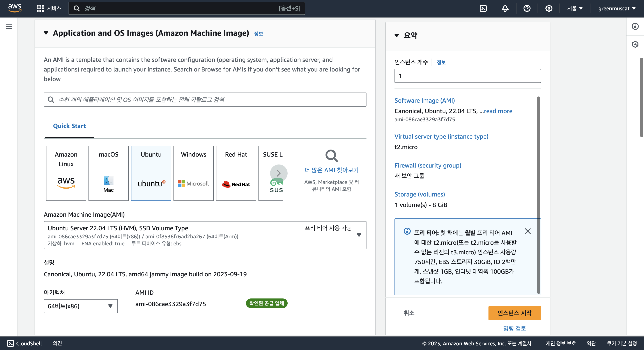Open the 서비스 services grid menu

click(49, 8)
